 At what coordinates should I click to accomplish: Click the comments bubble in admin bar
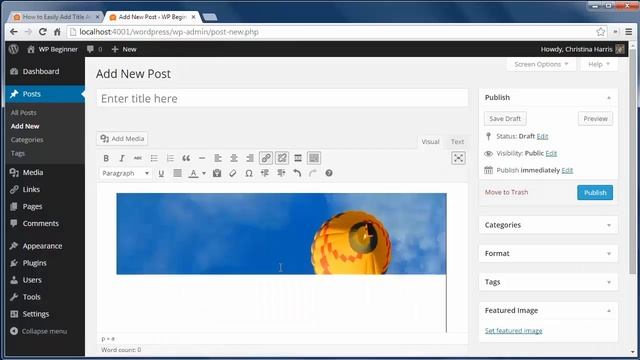point(94,49)
